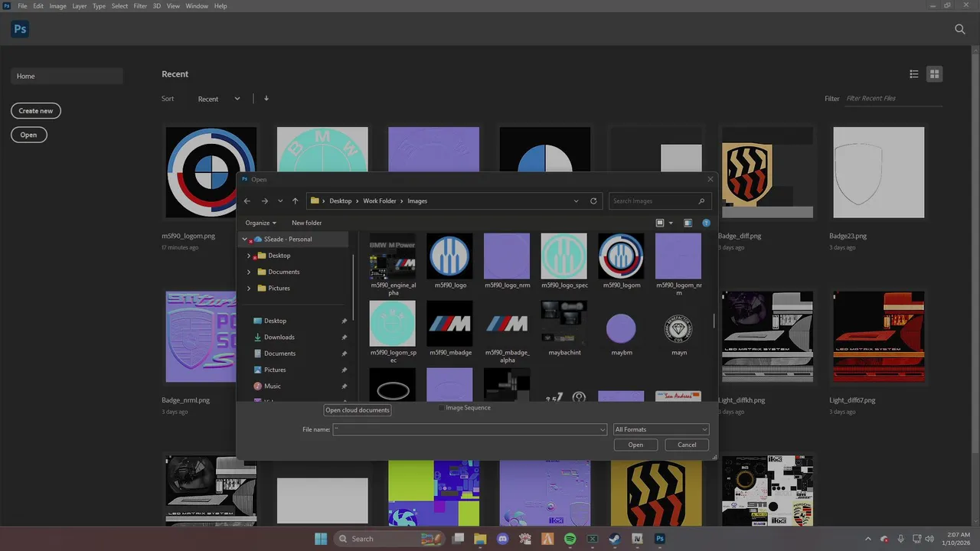Screen dimensions: 980x551
Task: Click Open cloud documents button
Action: point(358,410)
